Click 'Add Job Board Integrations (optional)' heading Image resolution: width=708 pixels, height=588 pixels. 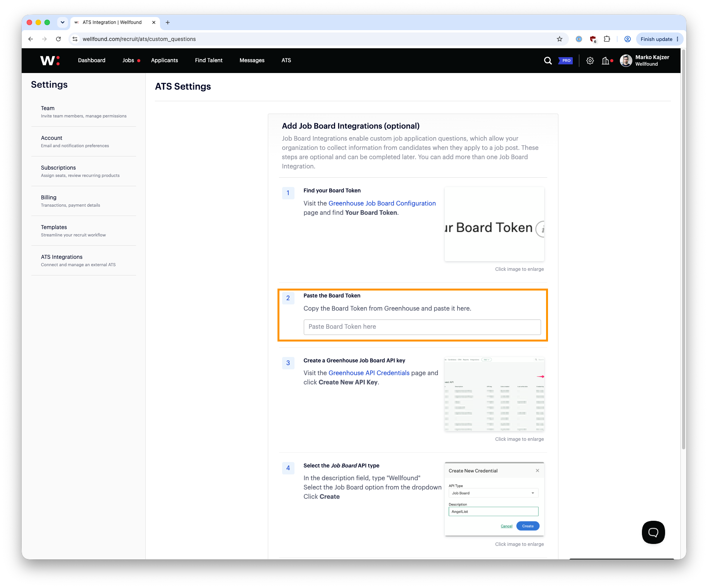351,126
